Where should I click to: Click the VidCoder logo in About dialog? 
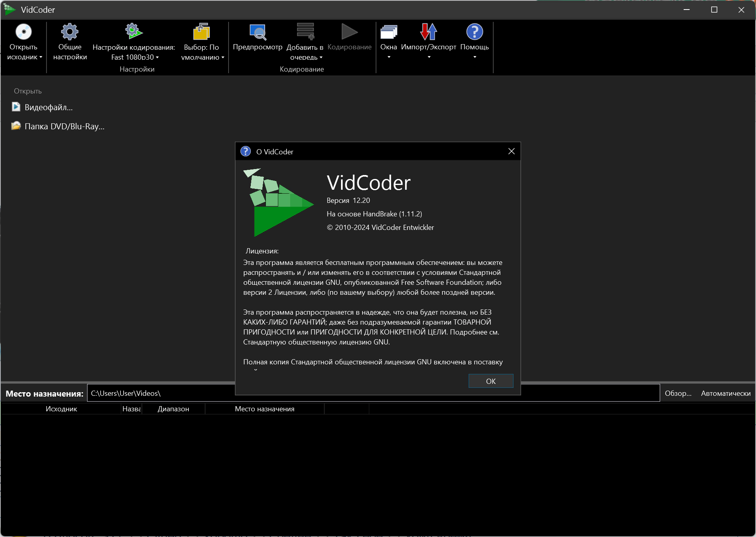(278, 202)
